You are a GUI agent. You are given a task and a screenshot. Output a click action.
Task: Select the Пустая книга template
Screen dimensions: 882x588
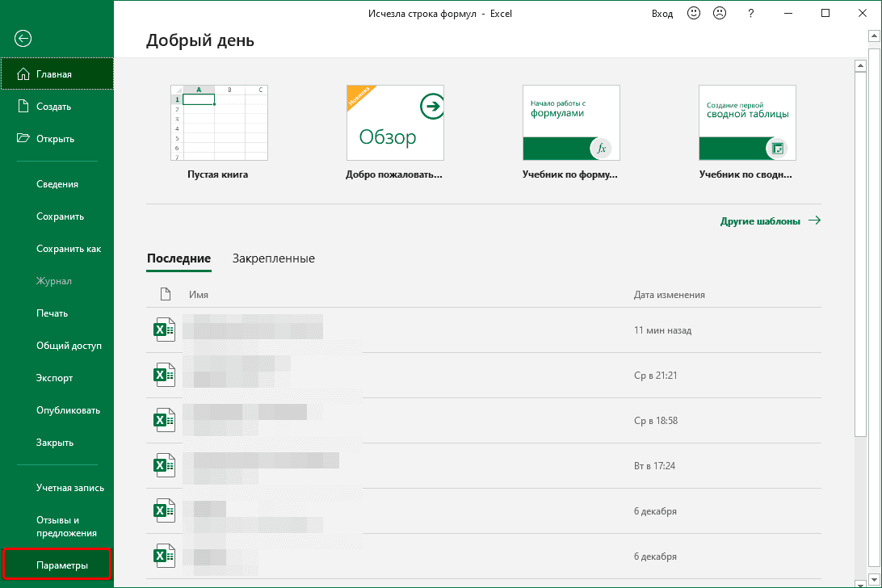coord(218,122)
